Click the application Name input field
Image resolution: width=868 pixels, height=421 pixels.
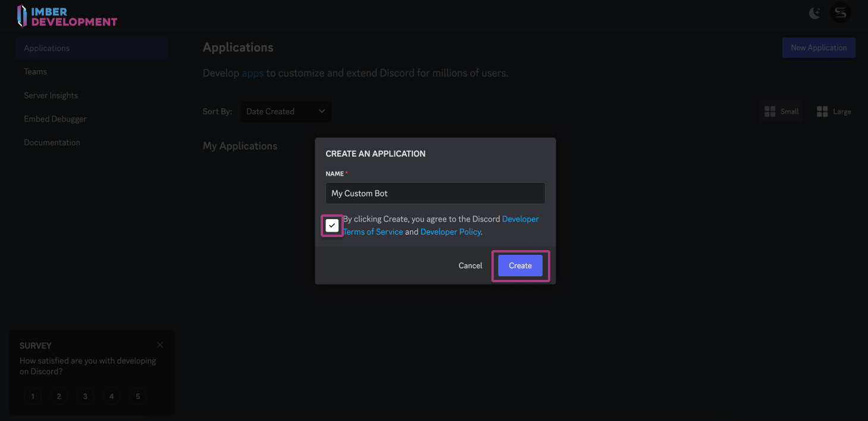pyautogui.click(x=435, y=194)
